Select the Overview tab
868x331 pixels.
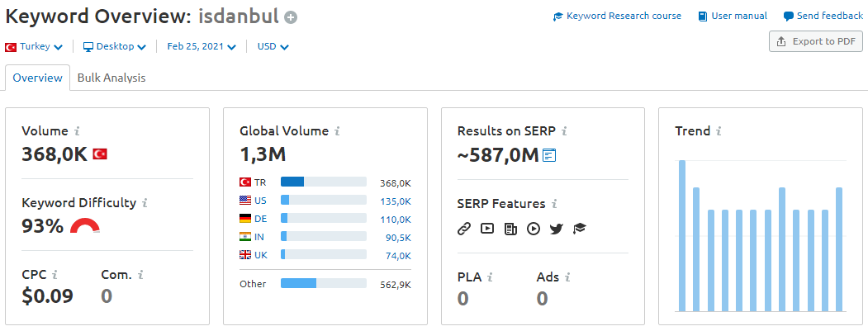(38, 78)
